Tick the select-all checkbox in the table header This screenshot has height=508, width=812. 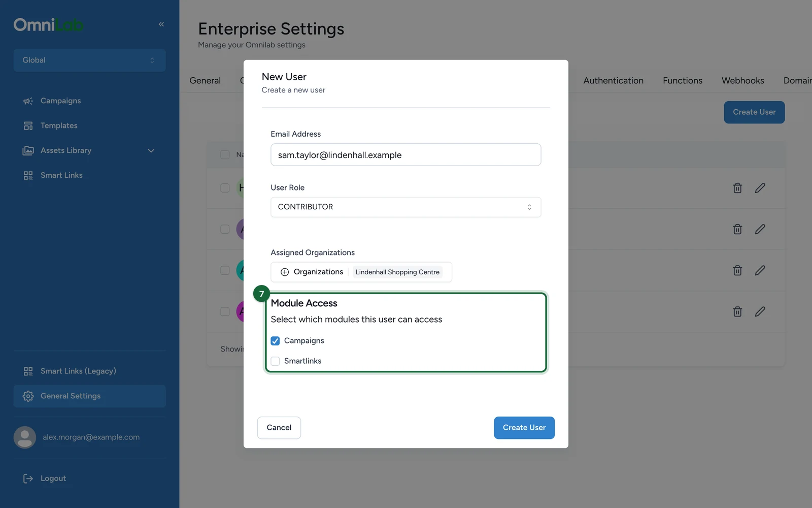[x=225, y=154]
